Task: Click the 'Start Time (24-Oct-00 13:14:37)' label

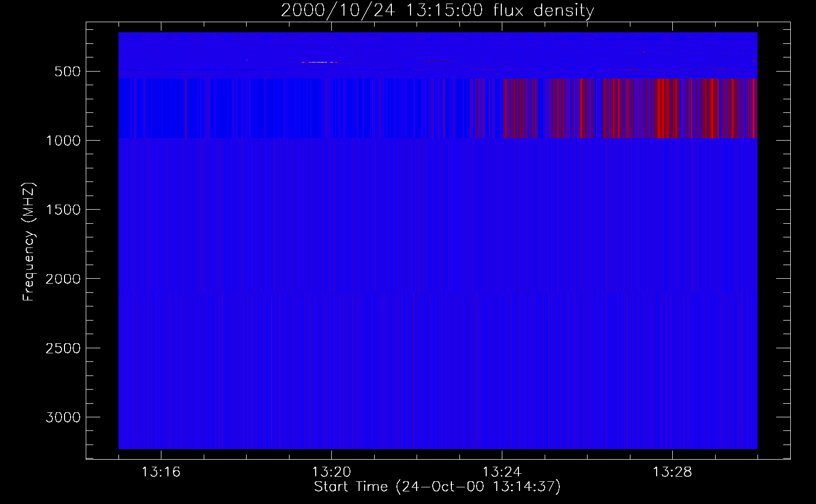Action: point(437,487)
